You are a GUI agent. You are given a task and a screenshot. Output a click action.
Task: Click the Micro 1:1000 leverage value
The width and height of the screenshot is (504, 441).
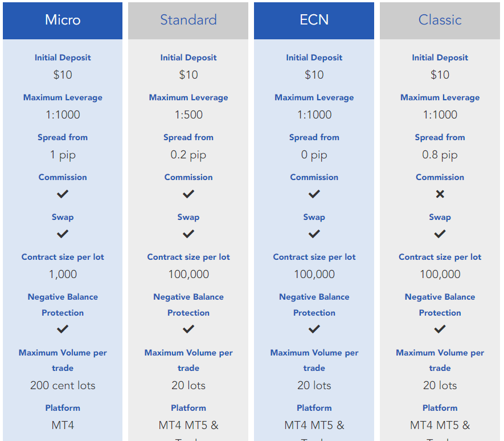(x=63, y=115)
